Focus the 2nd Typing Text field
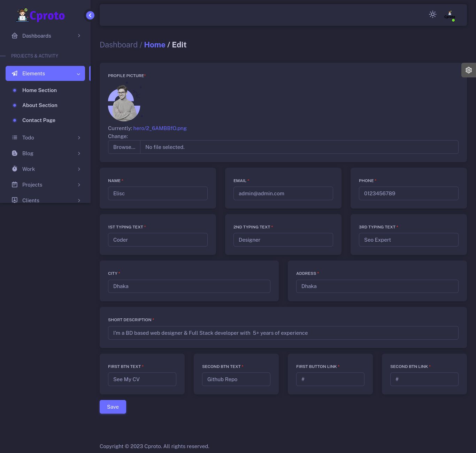 pos(283,240)
